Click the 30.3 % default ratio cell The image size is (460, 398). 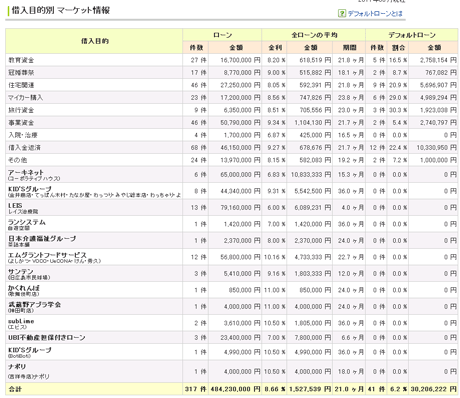tap(398, 110)
